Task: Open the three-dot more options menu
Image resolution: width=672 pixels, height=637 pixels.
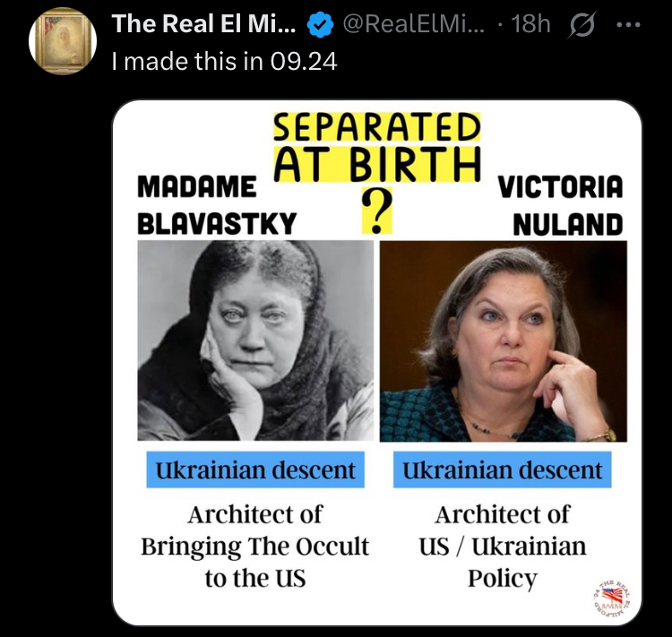Action: [628, 25]
